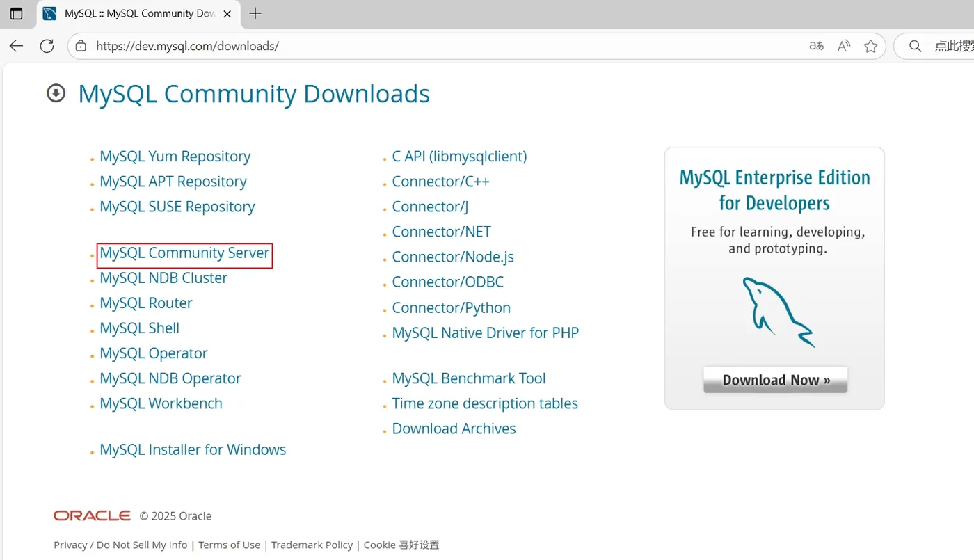This screenshot has height=560, width=974.
Task: Open Connector/C++ link
Action: [x=441, y=182]
